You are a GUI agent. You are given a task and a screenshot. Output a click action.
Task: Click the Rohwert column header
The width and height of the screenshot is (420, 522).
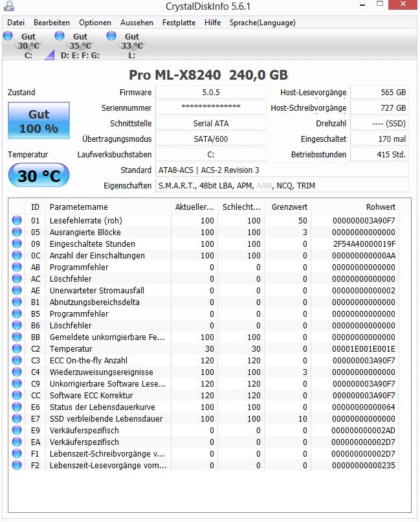pos(355,207)
